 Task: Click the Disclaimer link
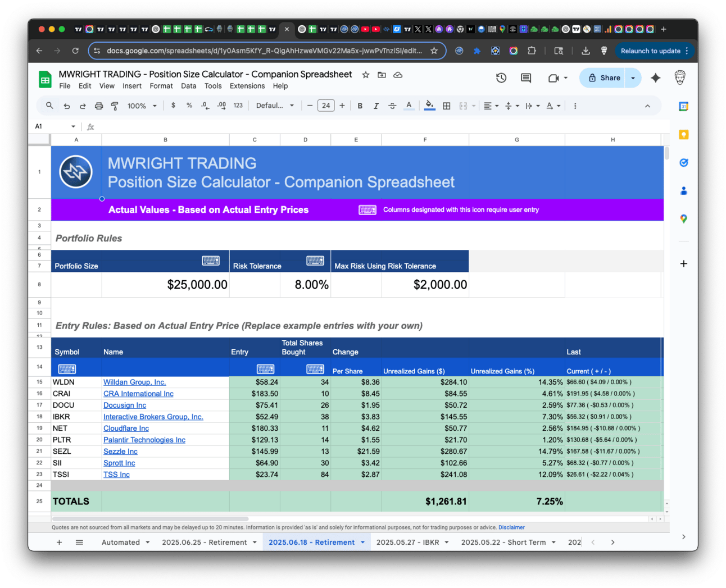pos(511,527)
